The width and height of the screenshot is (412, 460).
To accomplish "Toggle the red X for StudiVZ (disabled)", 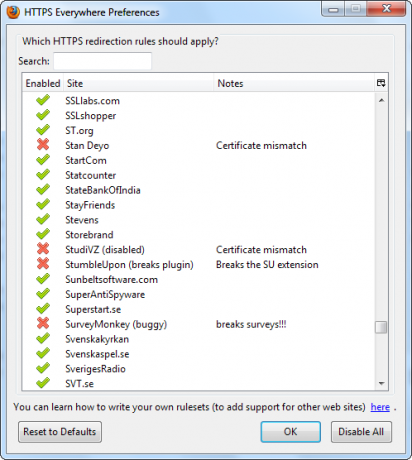I will 43,249.
